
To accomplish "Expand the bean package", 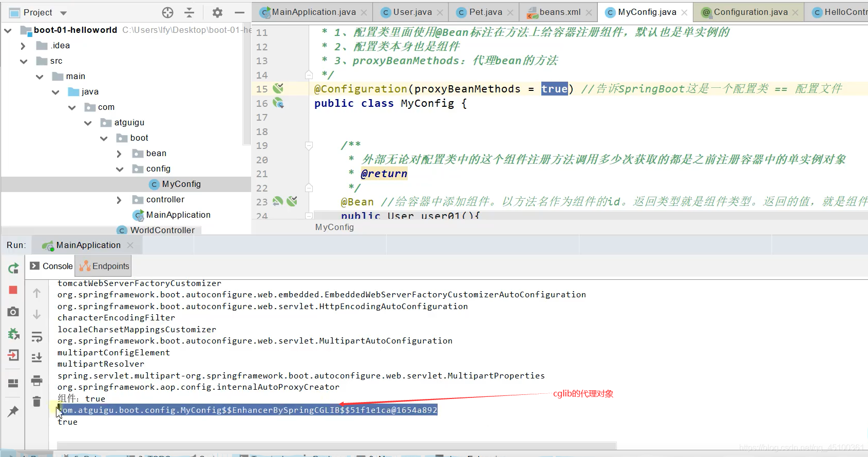I will tap(119, 154).
